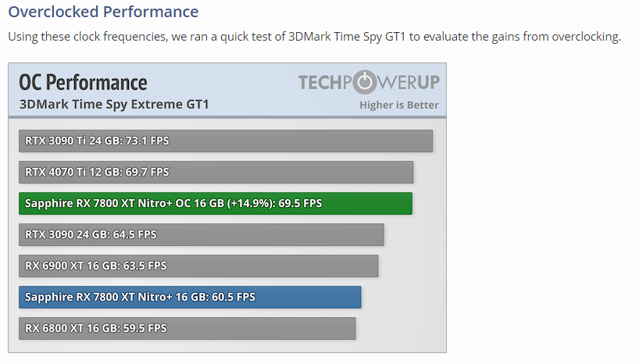The width and height of the screenshot is (639, 364).
Task: Click the "59.5 FPS" value
Action: 146,328
